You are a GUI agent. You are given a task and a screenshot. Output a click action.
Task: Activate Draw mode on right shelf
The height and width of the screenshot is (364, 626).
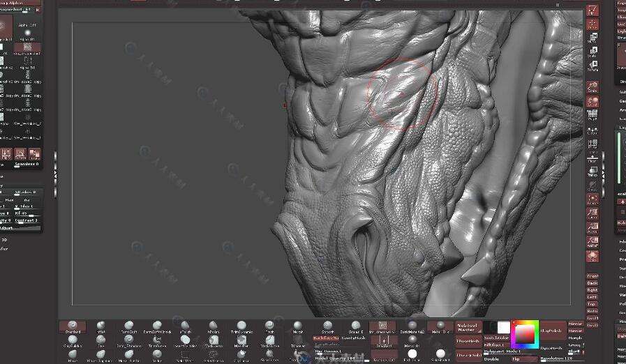(x=593, y=24)
